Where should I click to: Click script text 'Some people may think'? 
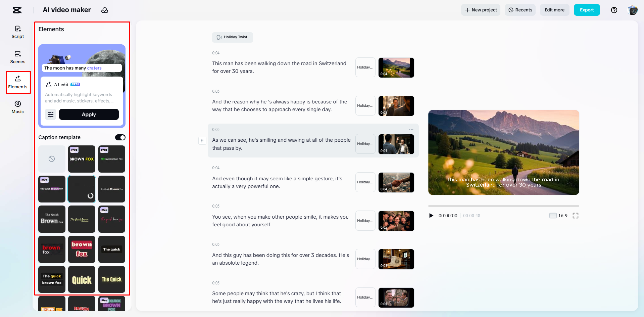click(277, 297)
